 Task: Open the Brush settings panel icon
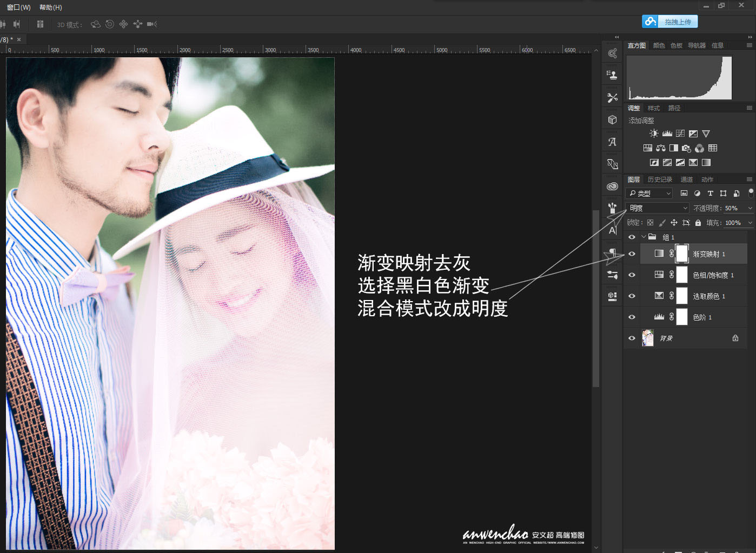coord(612,275)
